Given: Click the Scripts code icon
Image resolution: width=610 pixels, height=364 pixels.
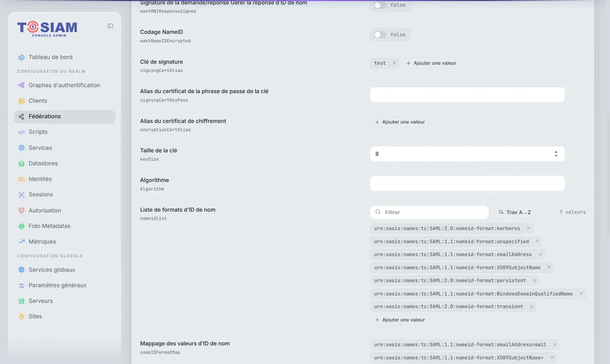Looking at the screenshot, I should pyautogui.click(x=22, y=132).
